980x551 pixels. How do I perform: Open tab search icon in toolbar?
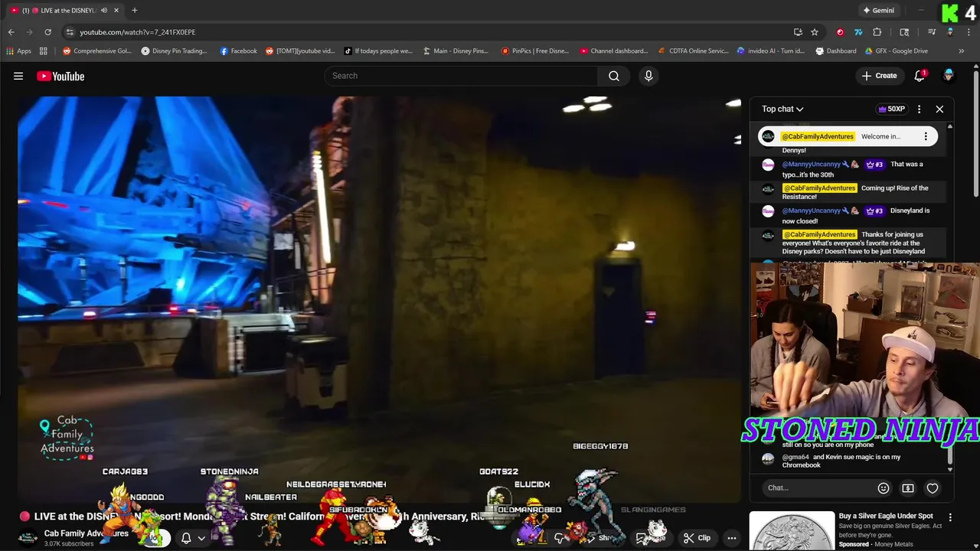[904, 32]
